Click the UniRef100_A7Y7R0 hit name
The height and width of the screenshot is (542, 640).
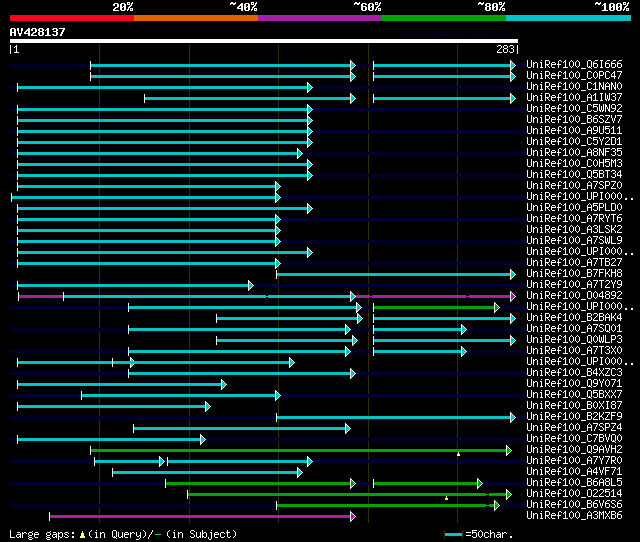coord(574,461)
